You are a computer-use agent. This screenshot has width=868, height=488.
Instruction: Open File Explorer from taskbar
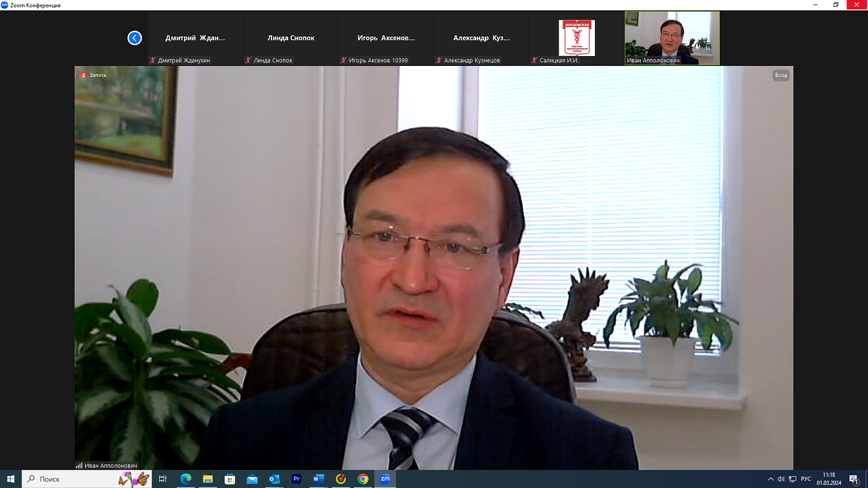208,479
